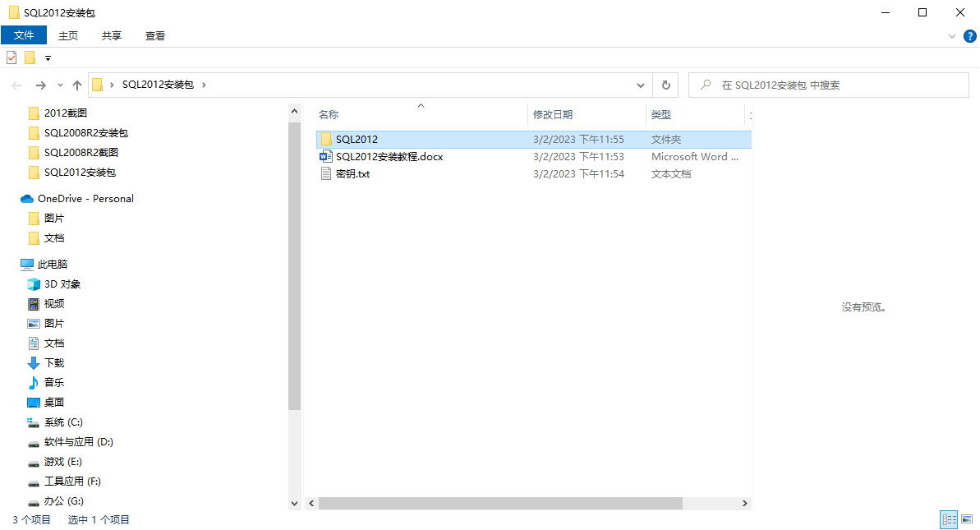Refresh the current folder
This screenshot has height=530, width=980.
pos(665,85)
